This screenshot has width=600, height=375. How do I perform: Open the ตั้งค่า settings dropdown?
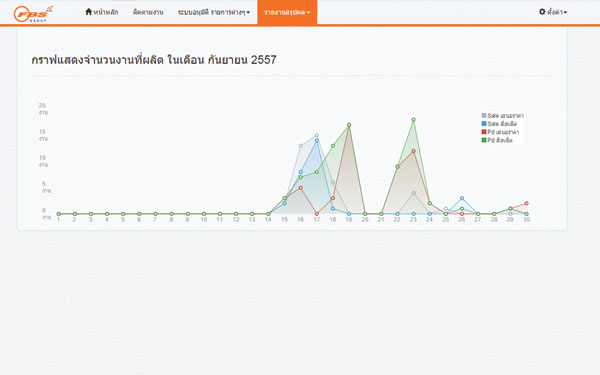(x=553, y=12)
